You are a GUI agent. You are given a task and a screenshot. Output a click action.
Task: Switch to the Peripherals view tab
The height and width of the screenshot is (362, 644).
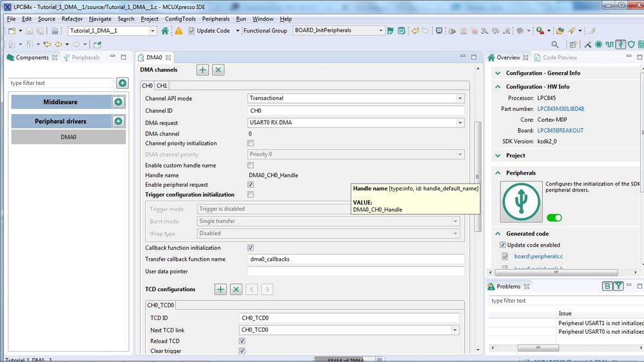(x=82, y=57)
